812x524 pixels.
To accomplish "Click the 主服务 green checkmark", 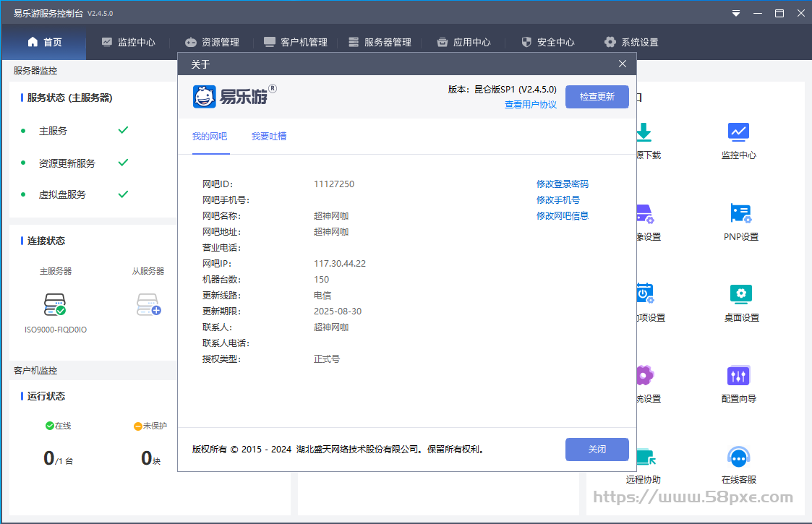I will tap(123, 130).
